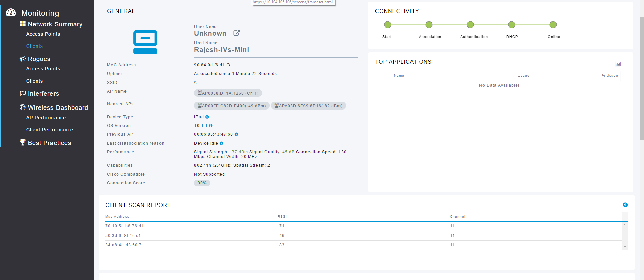644x280 pixels.
Task: Click the client device computer icon
Action: [x=145, y=42]
